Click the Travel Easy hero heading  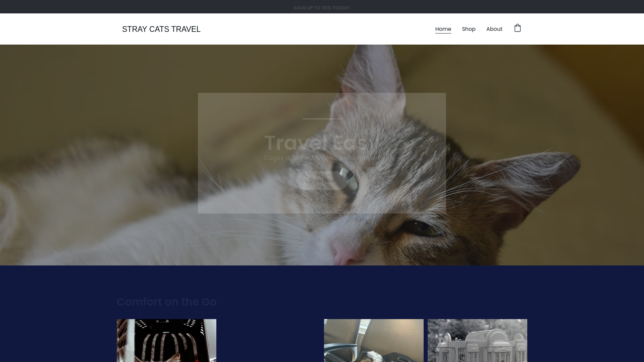tap(322, 142)
